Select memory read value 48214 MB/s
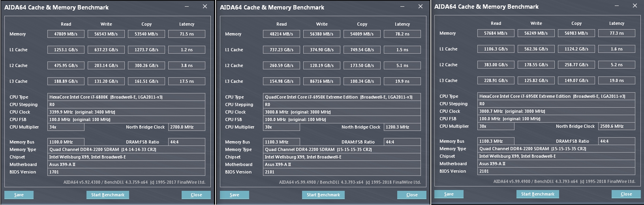 282,34
